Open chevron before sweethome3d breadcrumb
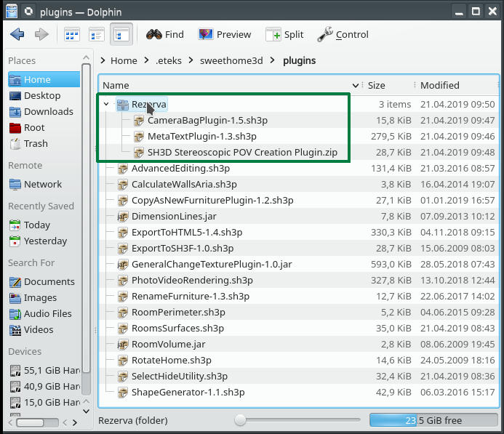This screenshot has height=434, width=504. point(191,60)
